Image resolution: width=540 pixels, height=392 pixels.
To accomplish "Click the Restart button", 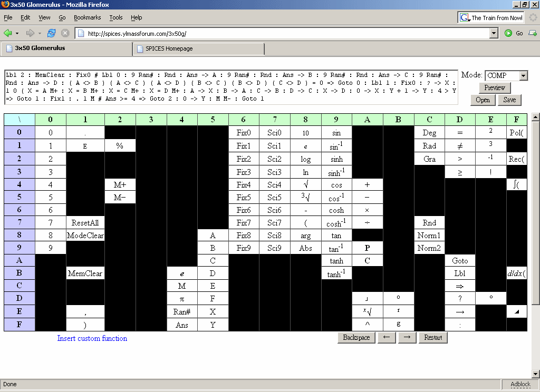I will click(x=433, y=337).
